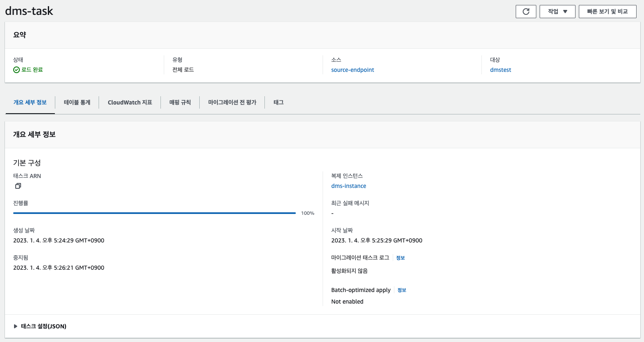Click the 빠른 보기 및 비교 button
The width and height of the screenshot is (644, 342).
click(607, 12)
